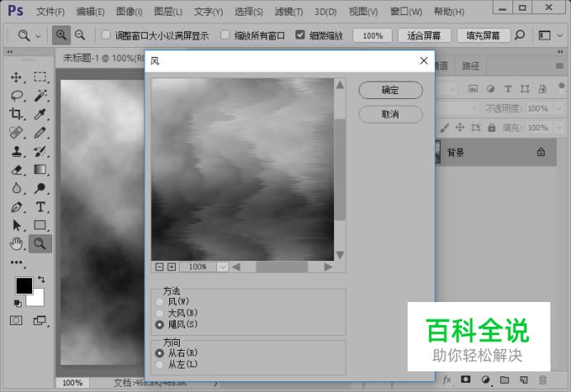Open the Wind preview zoom percentage dropdown
The height and width of the screenshot is (392, 571).
pyautogui.click(x=223, y=267)
